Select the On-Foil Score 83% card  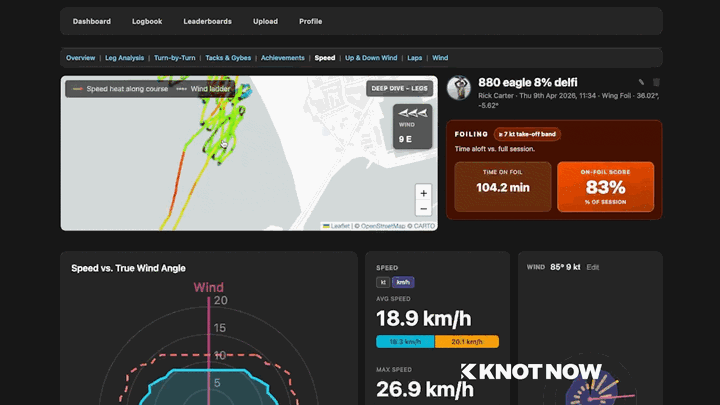coord(605,186)
